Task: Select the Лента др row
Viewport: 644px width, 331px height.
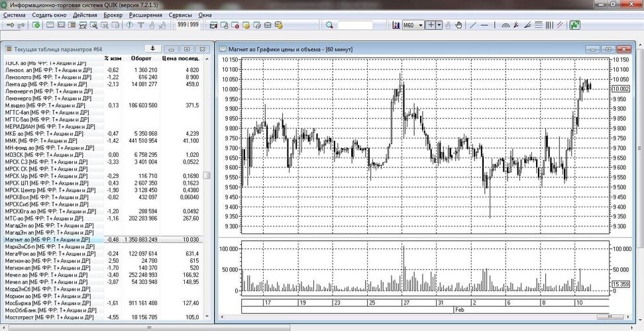Action: tap(103, 84)
